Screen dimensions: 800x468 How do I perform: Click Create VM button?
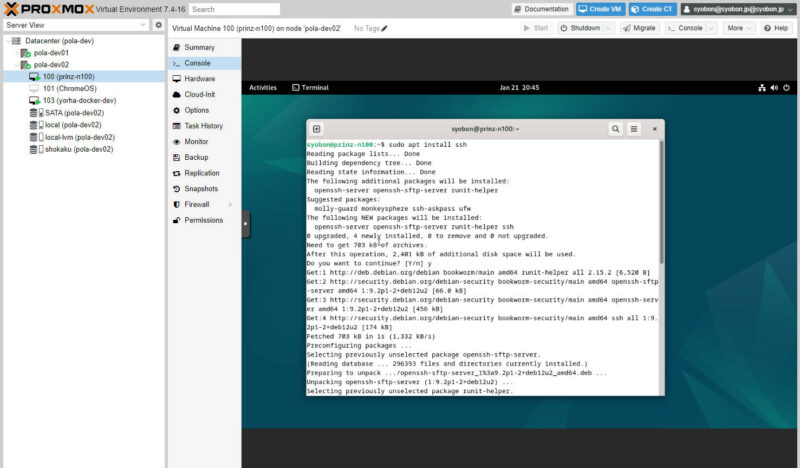click(600, 9)
